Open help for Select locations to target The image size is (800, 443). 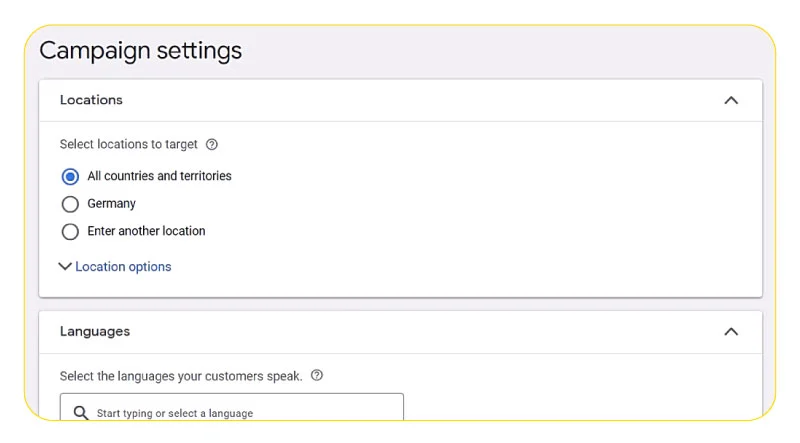(212, 144)
